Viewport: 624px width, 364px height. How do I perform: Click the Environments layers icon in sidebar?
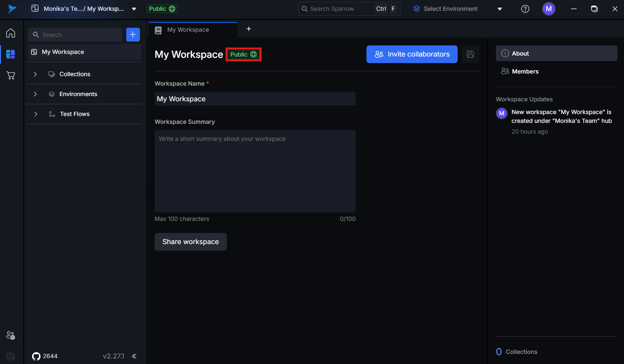pyautogui.click(x=52, y=94)
